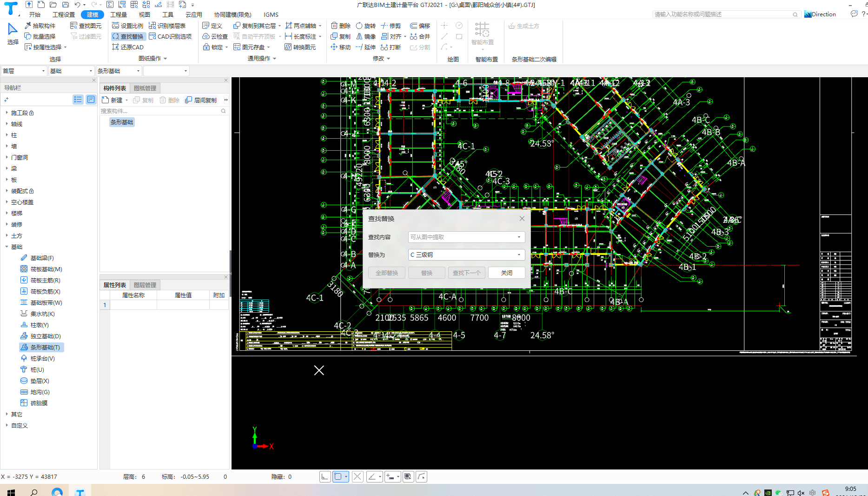The height and width of the screenshot is (496, 868).
Task: Activate 查找替换 find replace tool
Action: coord(128,36)
